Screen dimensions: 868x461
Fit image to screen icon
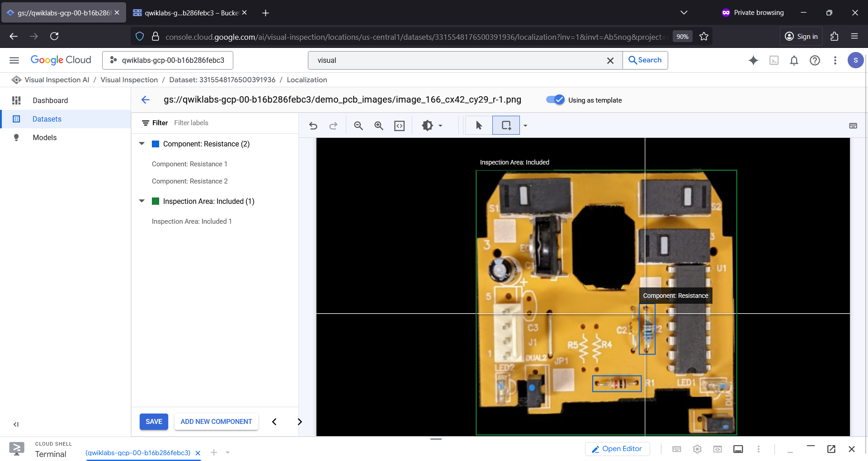(400, 126)
